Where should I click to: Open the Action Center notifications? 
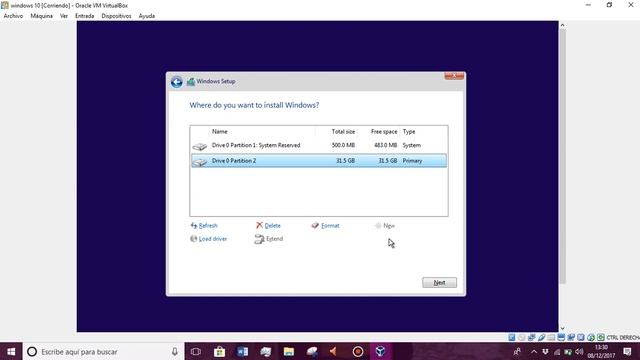pos(627,351)
